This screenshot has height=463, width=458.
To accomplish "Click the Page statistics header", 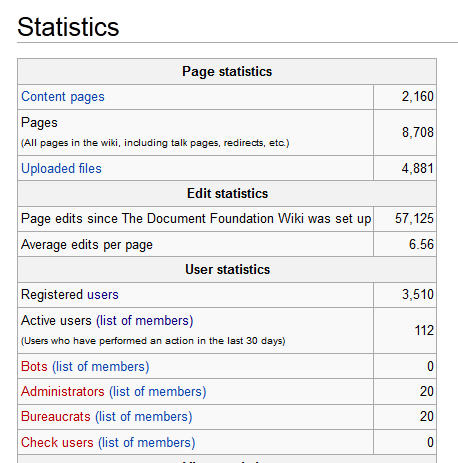I will pyautogui.click(x=227, y=71).
